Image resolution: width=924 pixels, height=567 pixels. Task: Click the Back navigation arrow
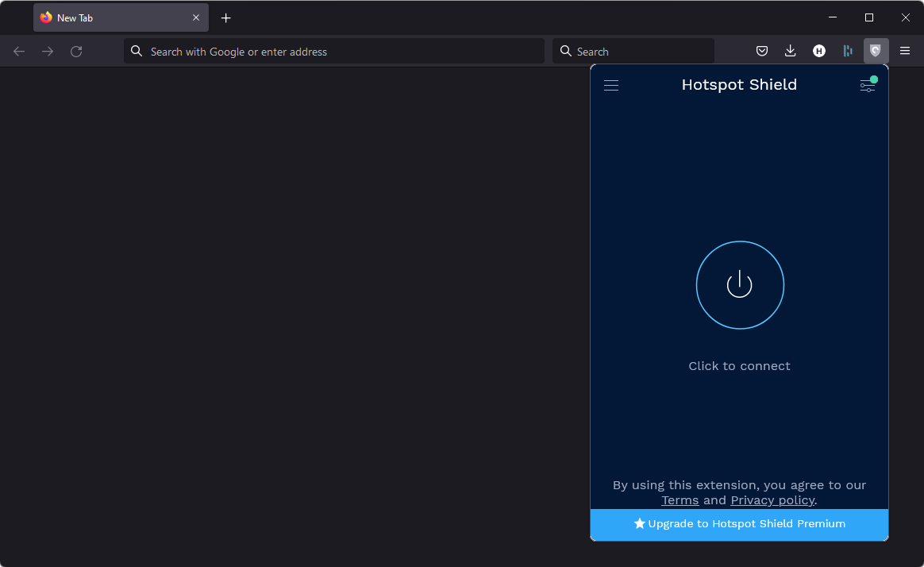tap(19, 52)
